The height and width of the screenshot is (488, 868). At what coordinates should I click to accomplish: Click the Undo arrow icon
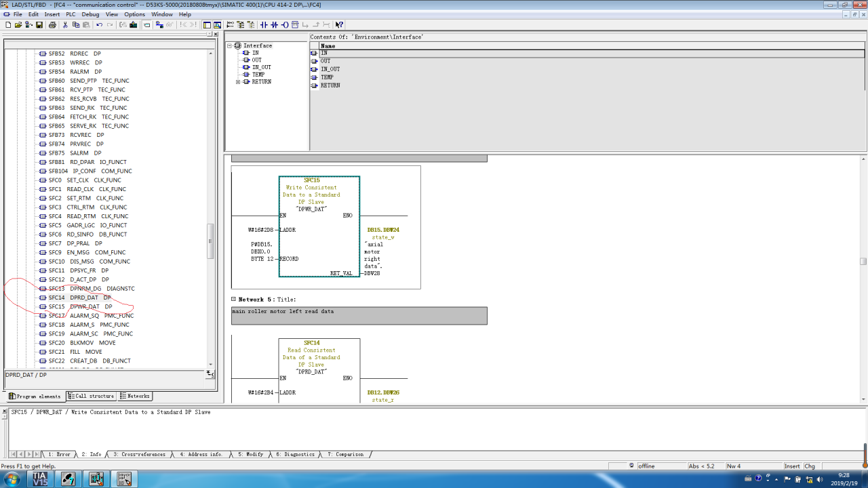click(x=100, y=24)
